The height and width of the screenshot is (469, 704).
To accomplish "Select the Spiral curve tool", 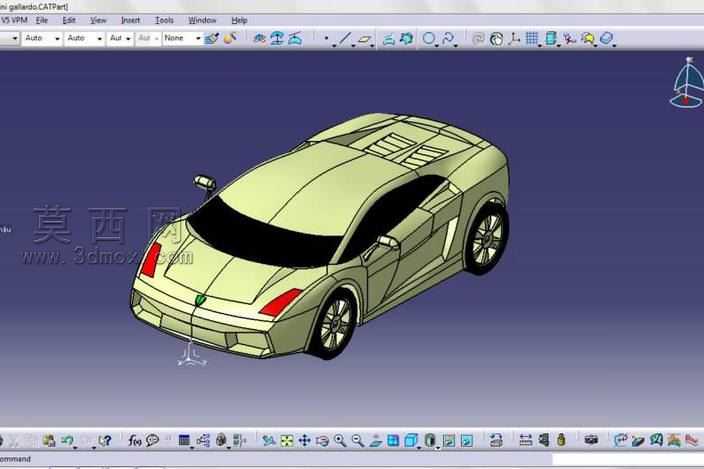I will click(x=448, y=39).
